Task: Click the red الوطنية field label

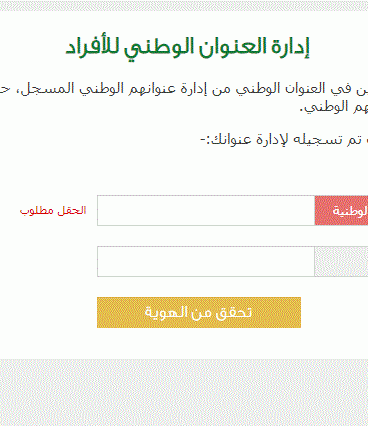Action: 341,211
